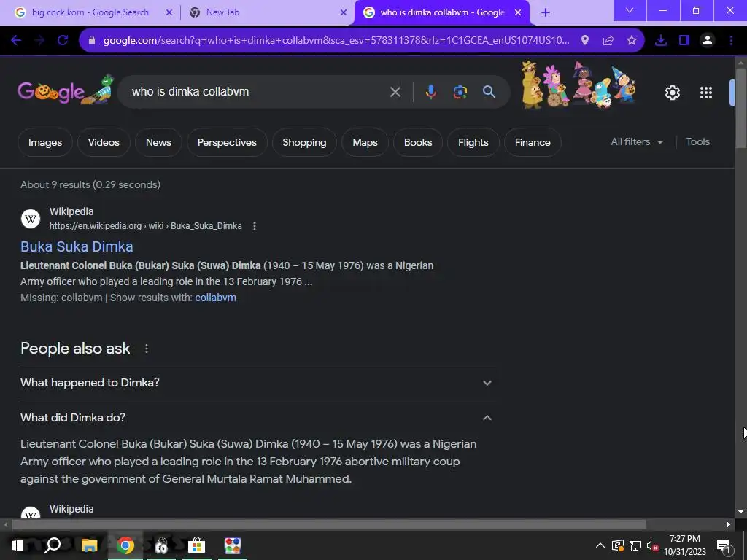The image size is (747, 560).
Task: Click the vertical page scrollbar
Action: 740,109
